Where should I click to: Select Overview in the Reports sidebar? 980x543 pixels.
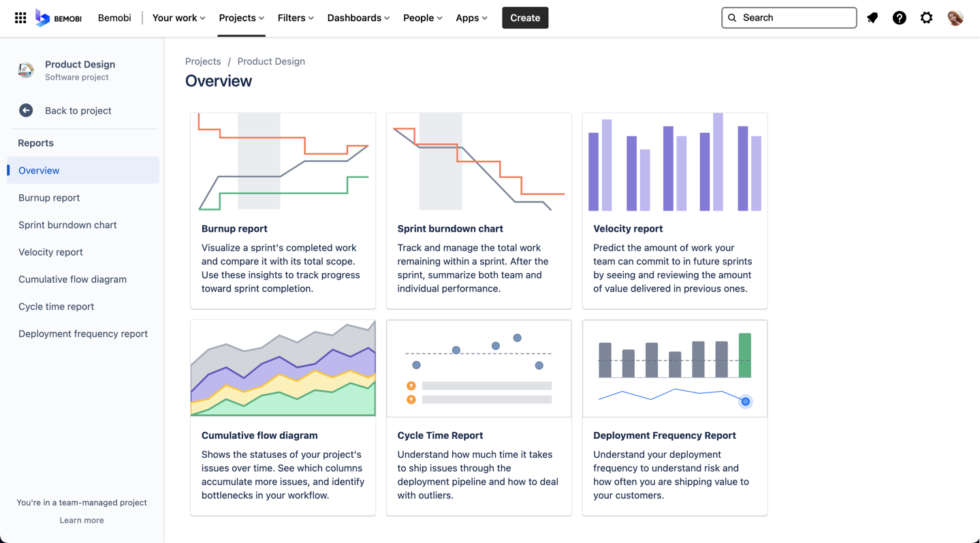83,170
